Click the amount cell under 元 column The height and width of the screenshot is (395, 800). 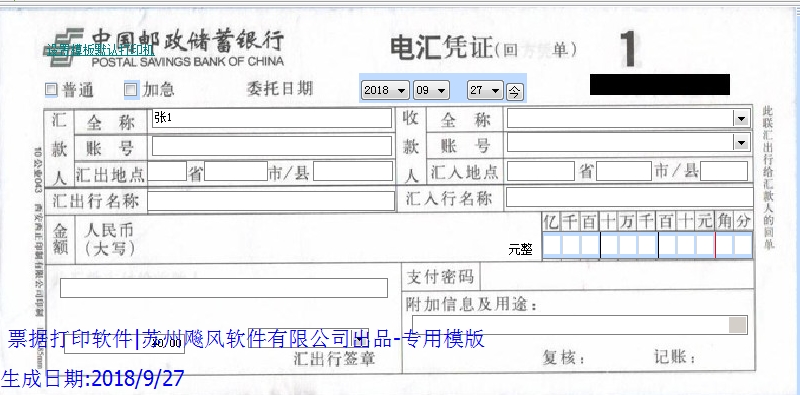[705, 245]
